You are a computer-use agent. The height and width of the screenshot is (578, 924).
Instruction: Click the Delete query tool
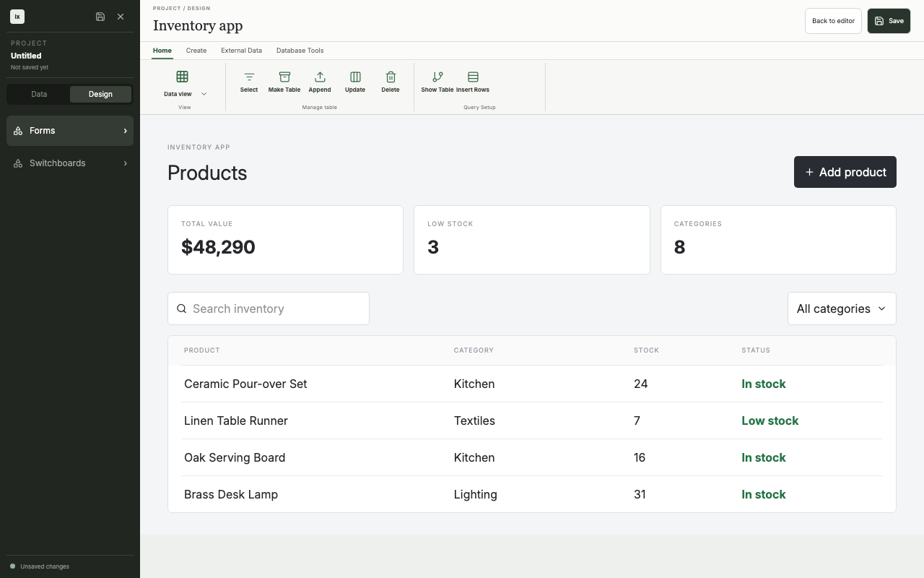(391, 82)
